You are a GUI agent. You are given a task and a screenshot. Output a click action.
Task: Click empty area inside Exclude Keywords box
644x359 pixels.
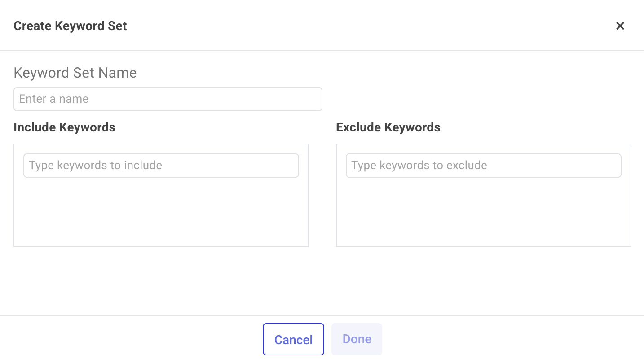(483, 213)
